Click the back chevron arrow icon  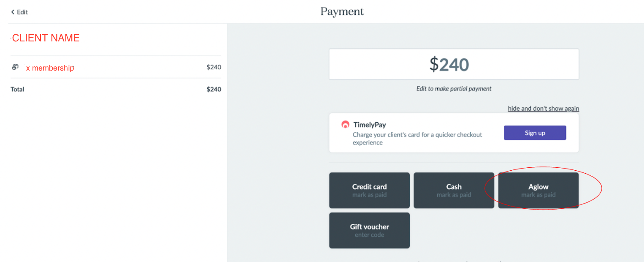(x=13, y=12)
